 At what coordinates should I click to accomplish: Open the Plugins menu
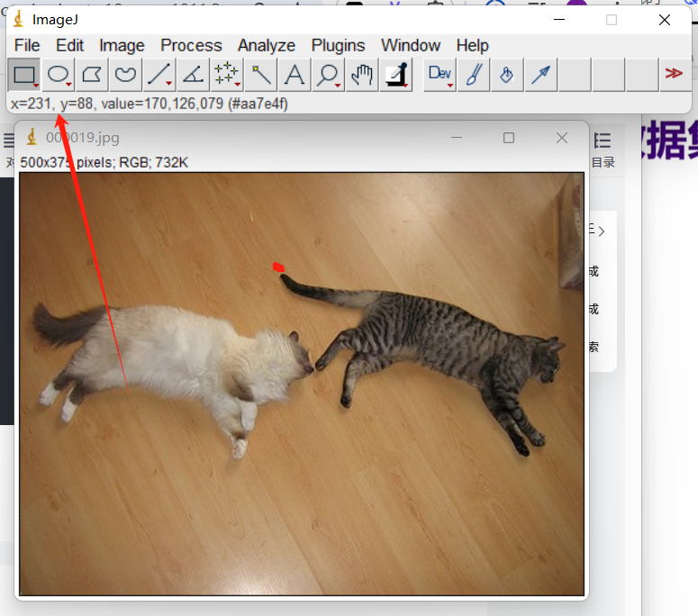[338, 45]
